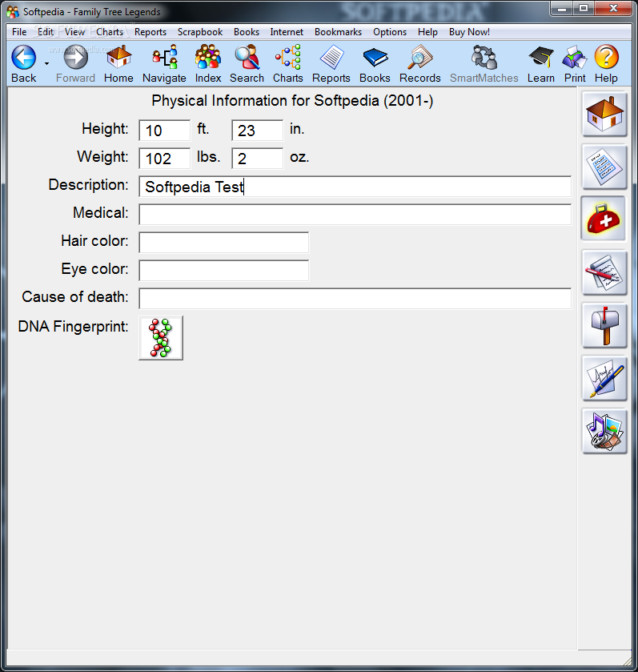Open the Records search icon
This screenshot has width=638, height=672.
(x=420, y=58)
